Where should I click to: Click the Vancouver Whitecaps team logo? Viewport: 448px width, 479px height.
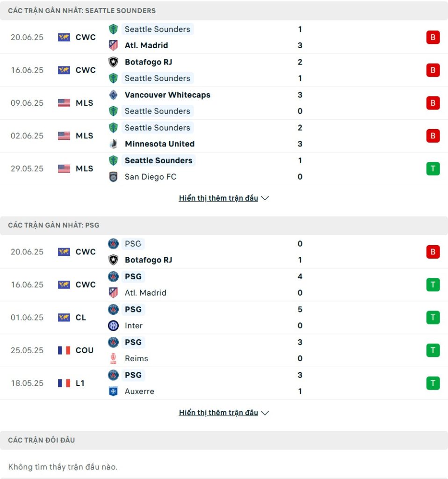[113, 95]
